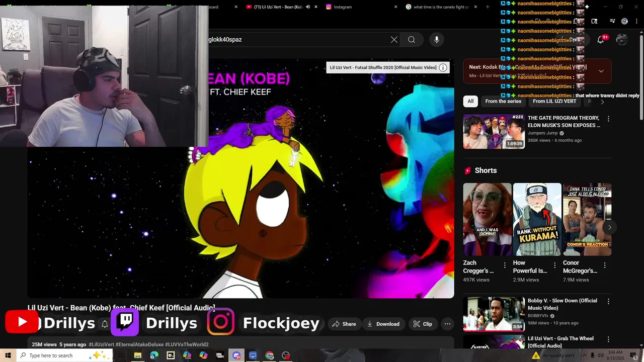Click the magnifier search button
Viewport: 644px width, 362px height.
coord(412,40)
